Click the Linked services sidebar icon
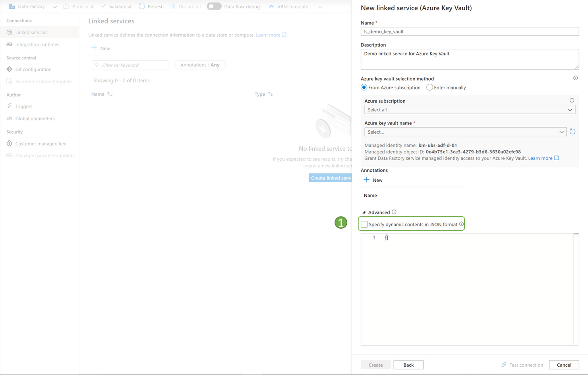 pos(10,32)
